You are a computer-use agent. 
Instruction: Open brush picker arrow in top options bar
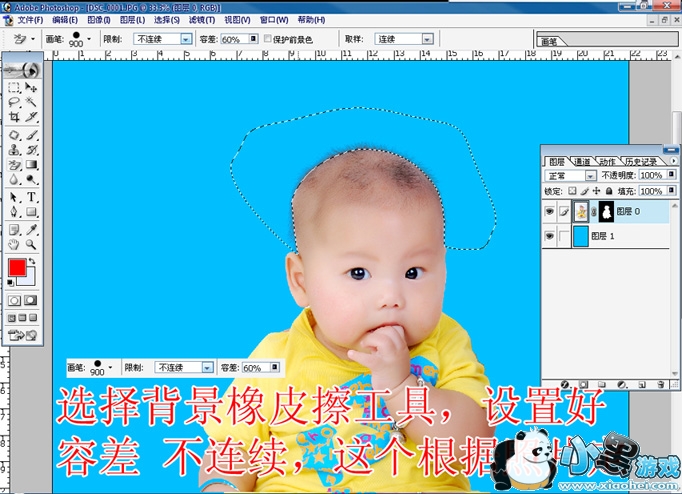tap(89, 39)
